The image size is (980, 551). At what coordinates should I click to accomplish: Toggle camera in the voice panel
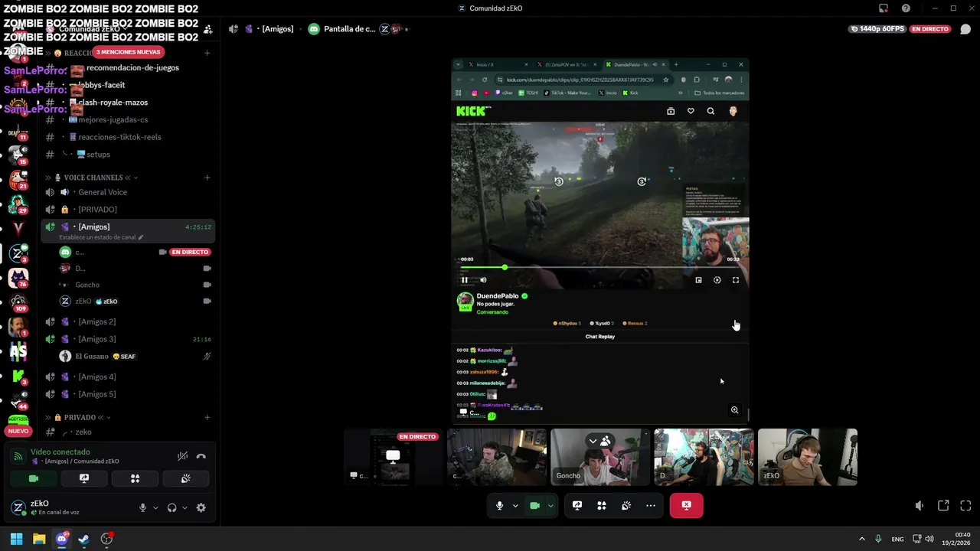point(34,478)
